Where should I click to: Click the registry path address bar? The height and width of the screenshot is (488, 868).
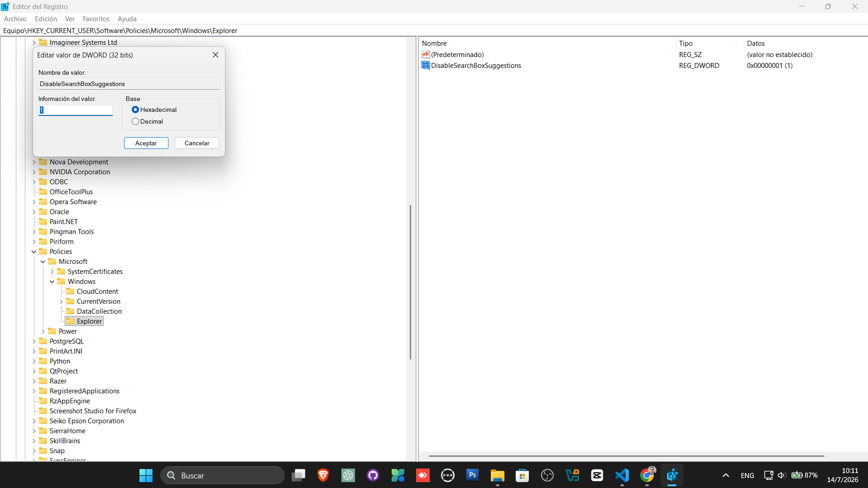[434, 31]
